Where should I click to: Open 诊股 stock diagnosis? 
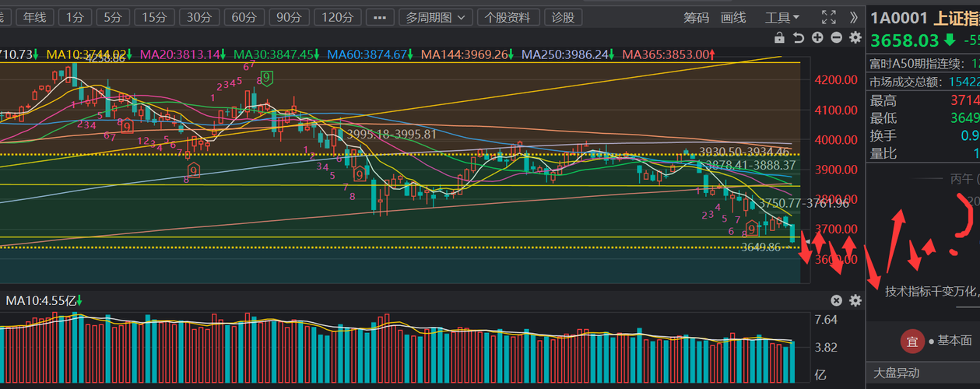coord(563,17)
